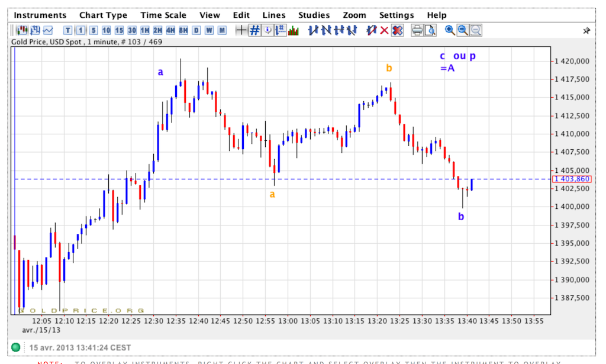Viewport: 606px width, 364px height.
Task: Zoom out using the minus magnifier icon
Action: pos(463,30)
